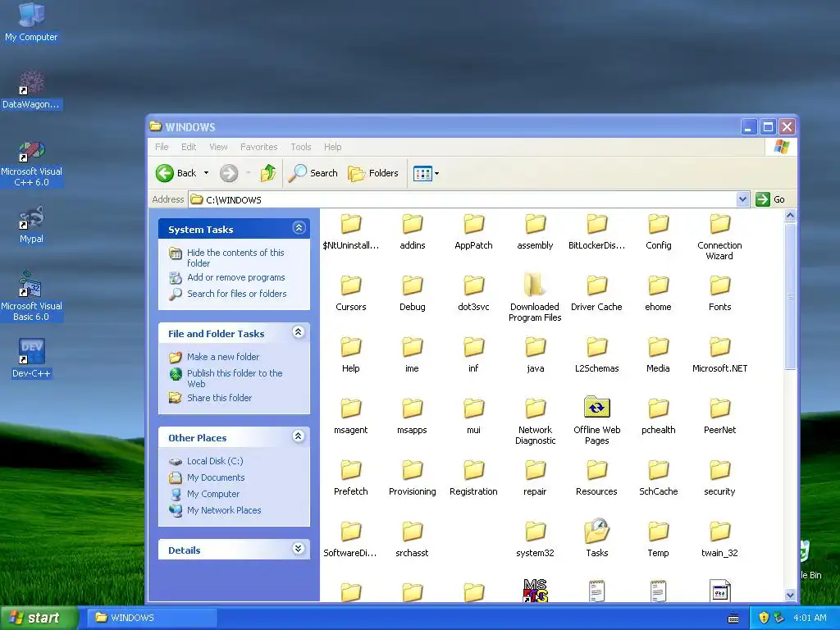
Task: Collapse the Other Places panel
Action: pos(299,436)
